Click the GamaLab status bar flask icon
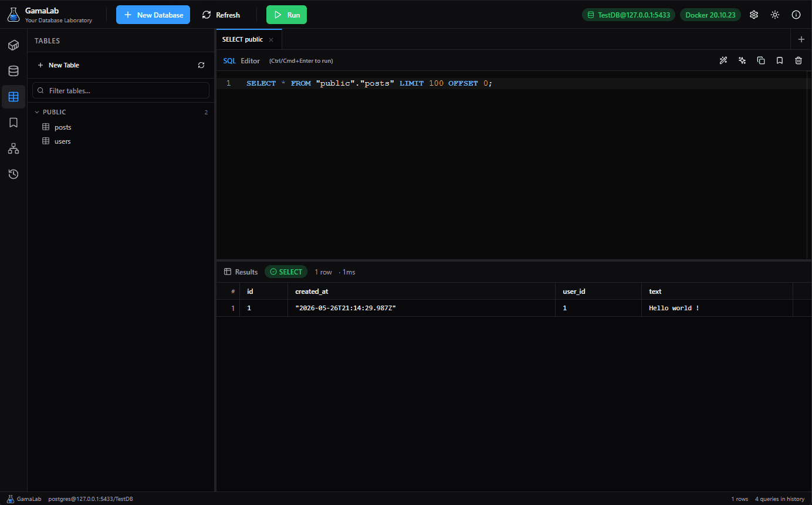The height and width of the screenshot is (505, 812). pos(11,499)
